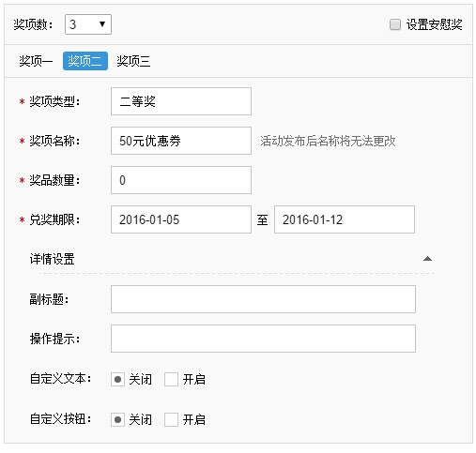Click the 副标题 text field

click(263, 299)
